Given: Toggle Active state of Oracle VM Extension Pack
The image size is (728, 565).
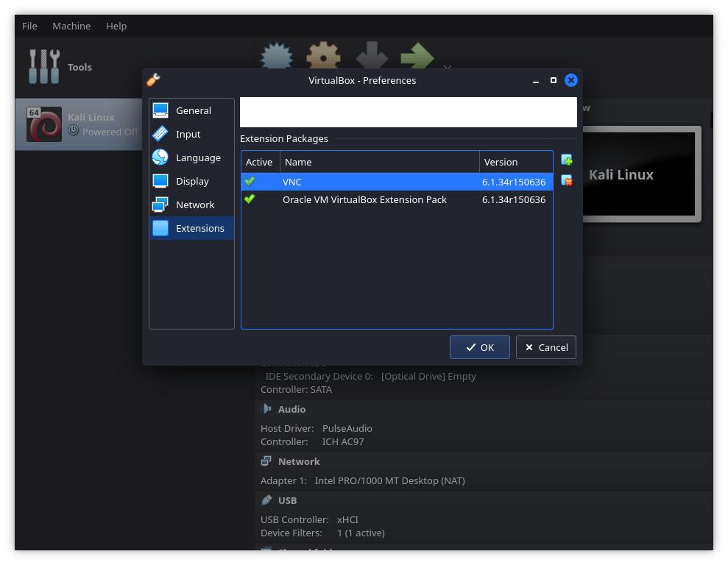Looking at the screenshot, I should (250, 199).
